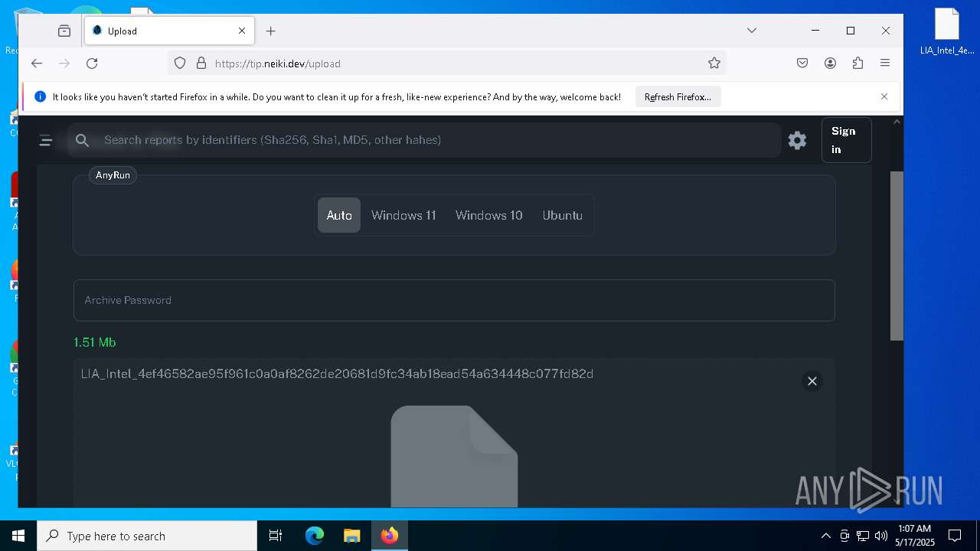Screen dimensions: 980x551
Task: Click the Sign in button
Action: click(x=846, y=140)
